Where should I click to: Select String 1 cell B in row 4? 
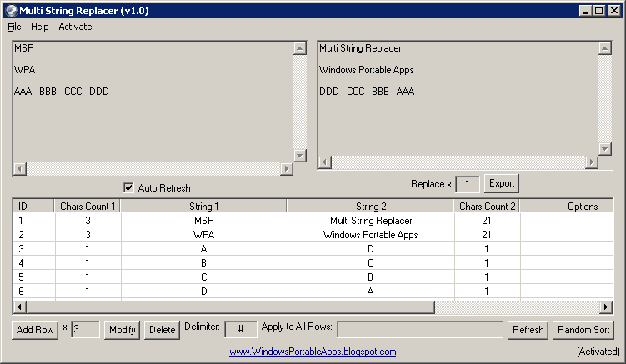pyautogui.click(x=204, y=263)
